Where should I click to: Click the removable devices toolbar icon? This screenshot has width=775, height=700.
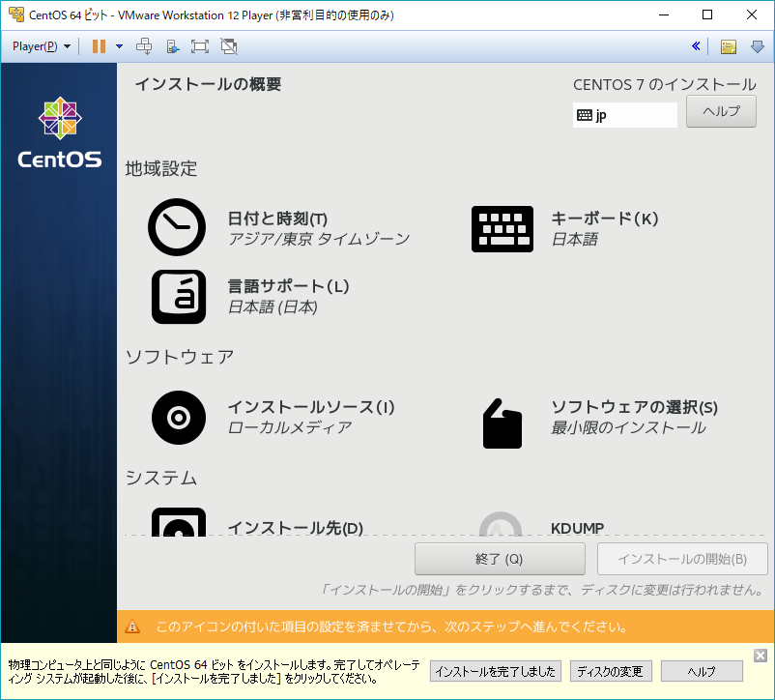click(173, 46)
